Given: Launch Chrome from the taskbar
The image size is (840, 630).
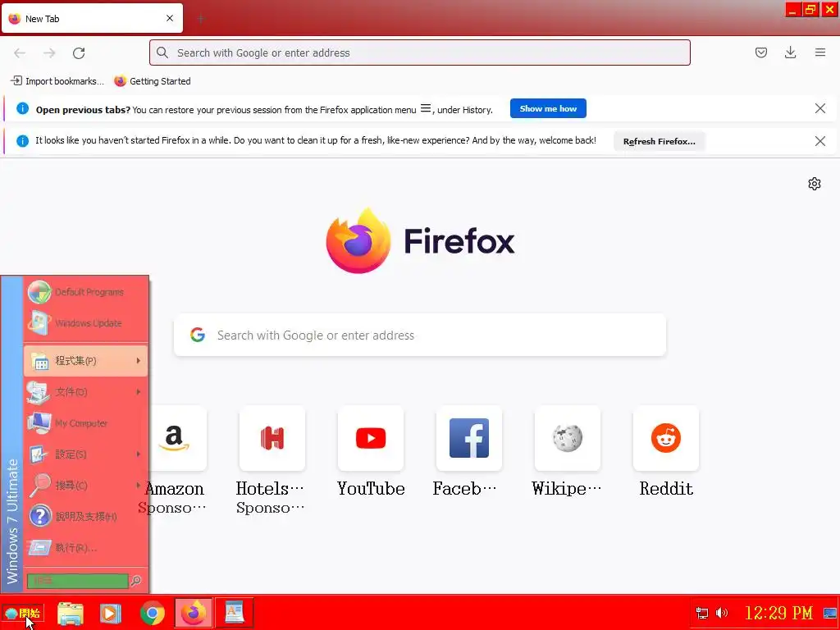Looking at the screenshot, I should point(152,614).
